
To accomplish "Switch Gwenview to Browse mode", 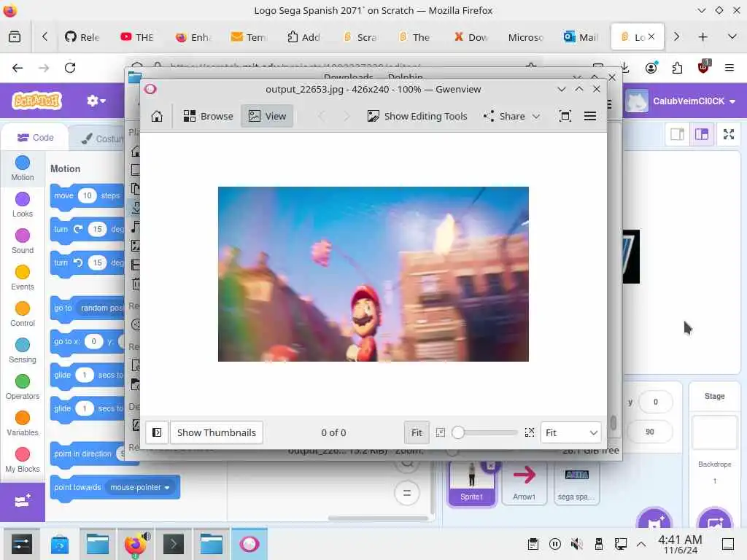I will click(208, 116).
